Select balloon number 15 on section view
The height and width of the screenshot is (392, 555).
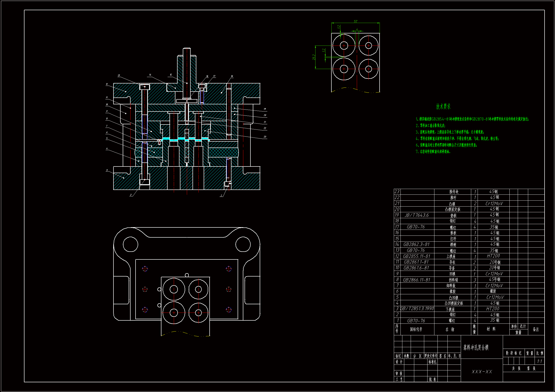171,75
